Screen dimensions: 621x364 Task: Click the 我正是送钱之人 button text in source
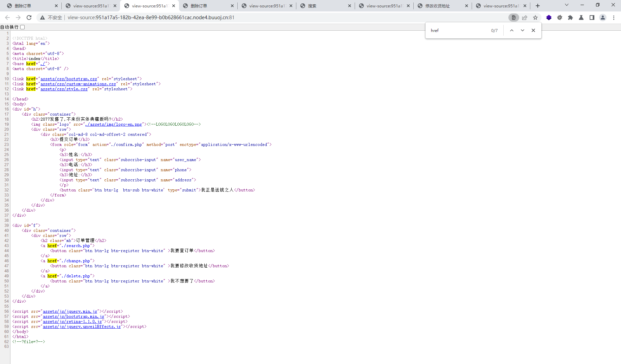pos(217,190)
